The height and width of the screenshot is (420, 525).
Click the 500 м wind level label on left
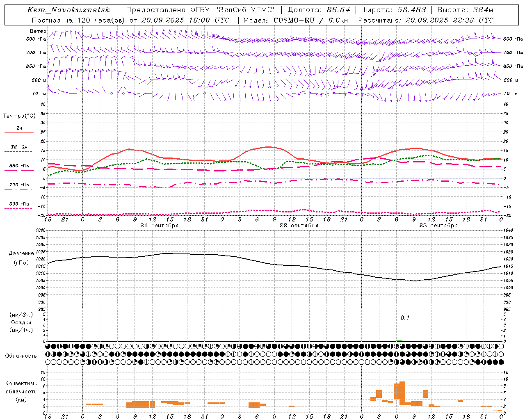(39, 80)
